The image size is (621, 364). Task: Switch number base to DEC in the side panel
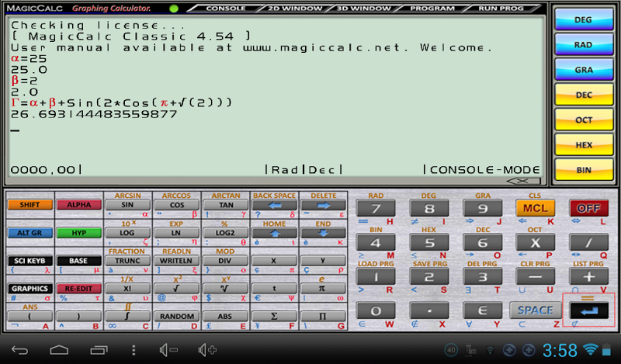[x=584, y=95]
